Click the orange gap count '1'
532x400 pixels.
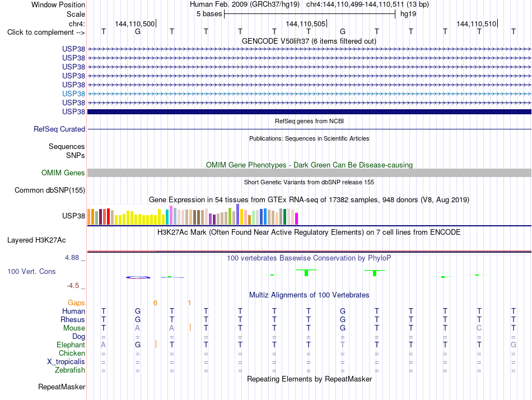189,303
